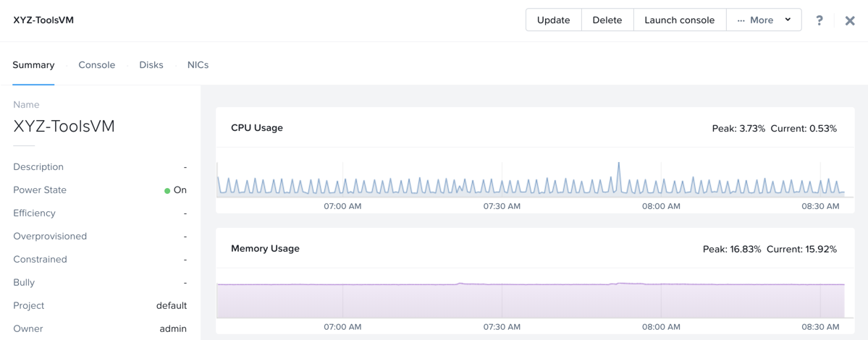Select the Summary tab

click(x=33, y=64)
